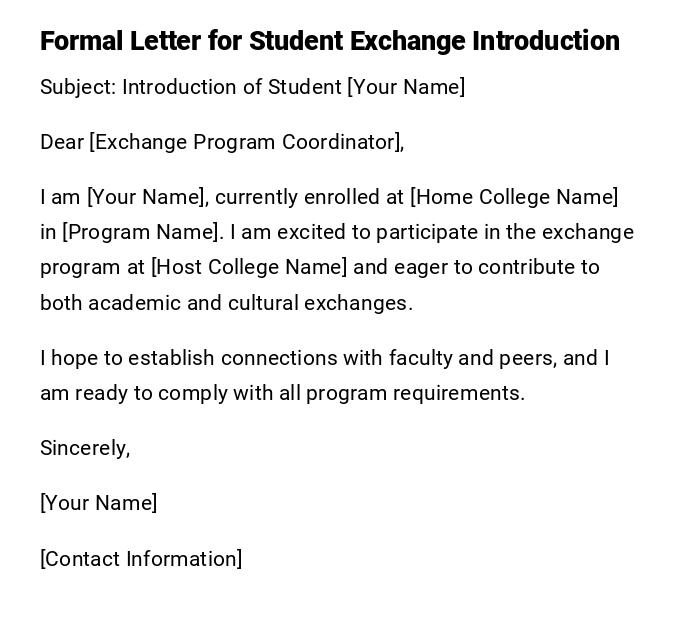The image size is (700, 621).
Task: Click the [Contact Information] placeholder
Action: coord(141,559)
